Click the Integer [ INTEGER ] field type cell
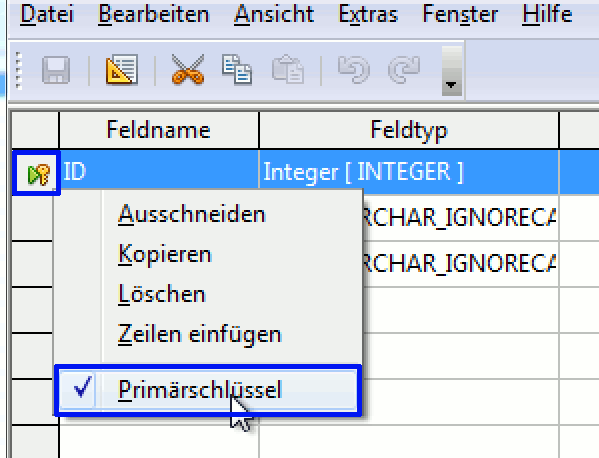Image resolution: width=599 pixels, height=458 pixels. 409,172
